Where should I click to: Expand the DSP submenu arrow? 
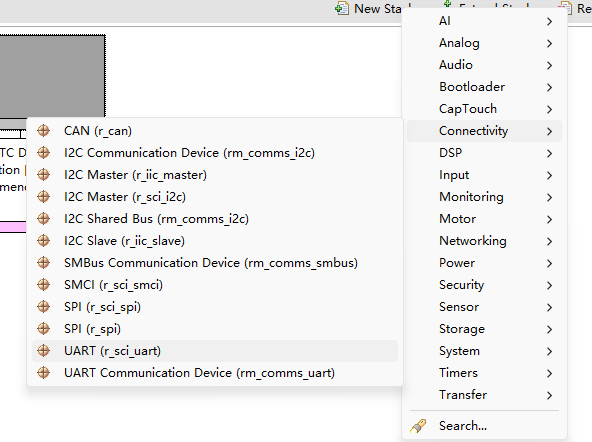tap(549, 153)
